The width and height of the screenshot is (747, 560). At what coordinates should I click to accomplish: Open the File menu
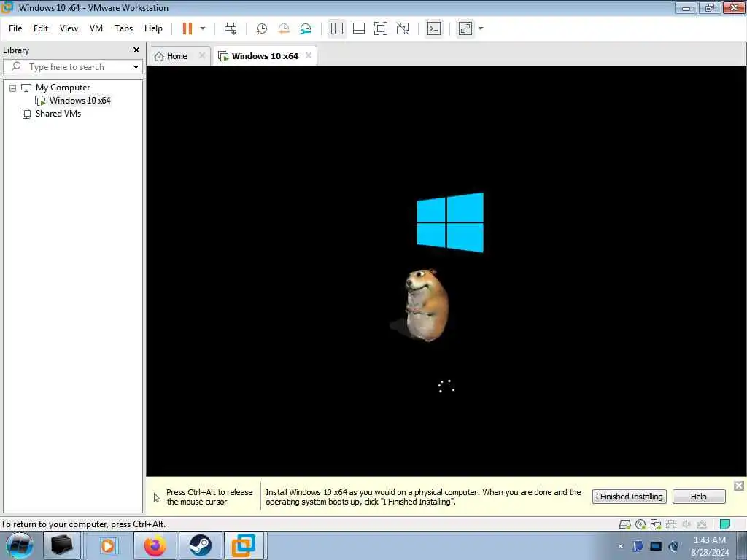click(x=15, y=28)
